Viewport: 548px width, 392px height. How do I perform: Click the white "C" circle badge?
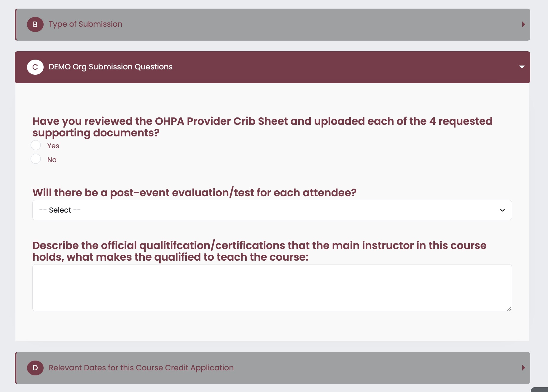coord(35,67)
